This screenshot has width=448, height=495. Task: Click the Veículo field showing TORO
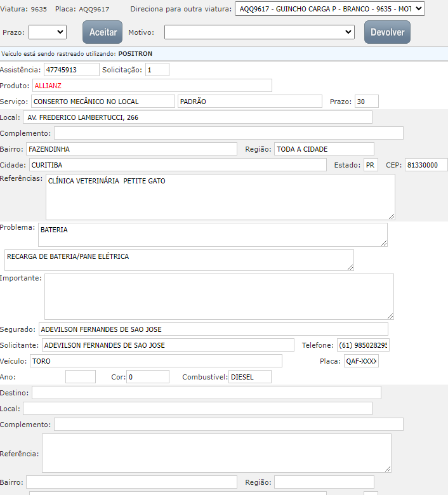click(x=155, y=361)
